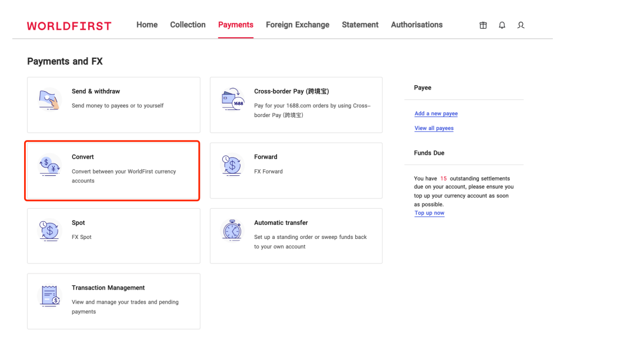Click the Automatic transfer stopwatch icon
Viewport: 644px width, 363px height.
pos(232,231)
